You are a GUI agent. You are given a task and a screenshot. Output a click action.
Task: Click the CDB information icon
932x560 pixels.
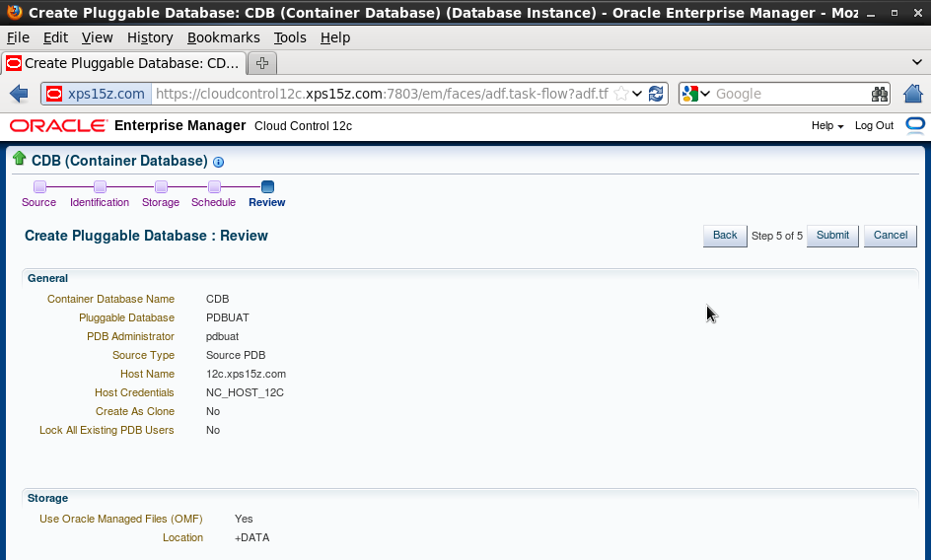218,162
